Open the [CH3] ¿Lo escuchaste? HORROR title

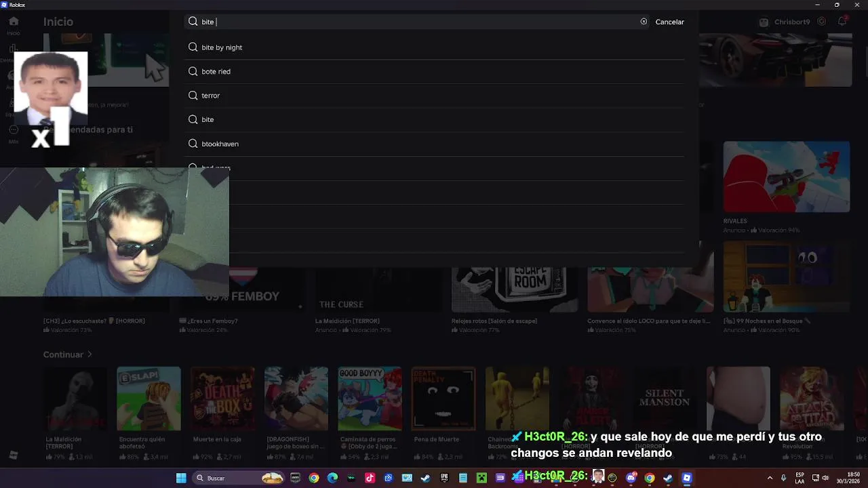(94, 321)
